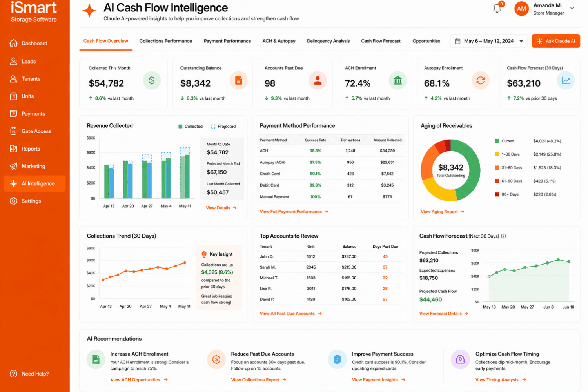Click the Marketing megaphone icon

click(x=14, y=166)
